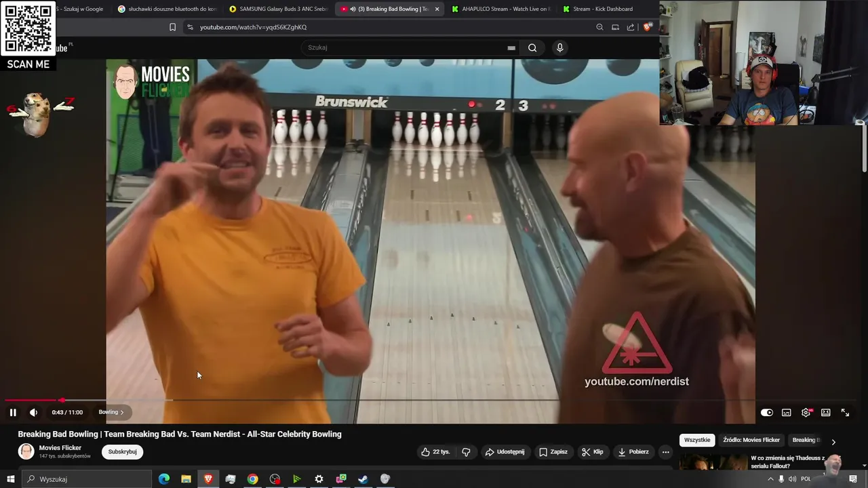Image resolution: width=868 pixels, height=488 pixels.
Task: Open the three-dot more actions menu
Action: pyautogui.click(x=665, y=452)
